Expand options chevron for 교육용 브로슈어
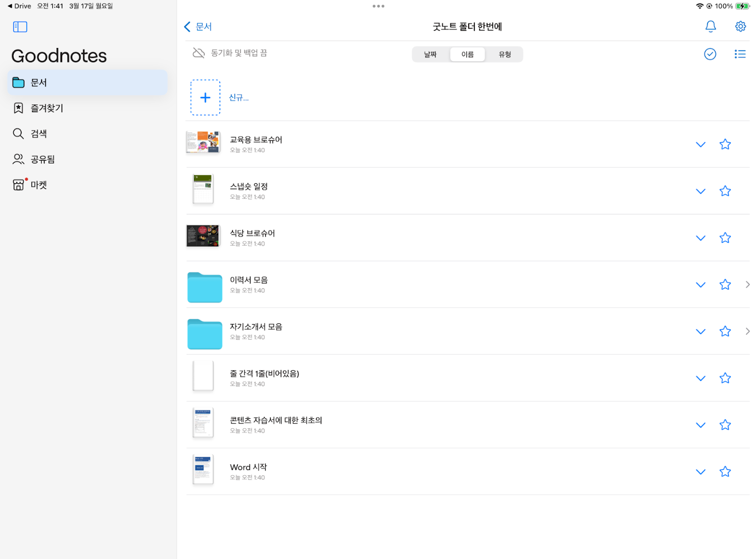The width and height of the screenshot is (756, 559). tap(701, 144)
